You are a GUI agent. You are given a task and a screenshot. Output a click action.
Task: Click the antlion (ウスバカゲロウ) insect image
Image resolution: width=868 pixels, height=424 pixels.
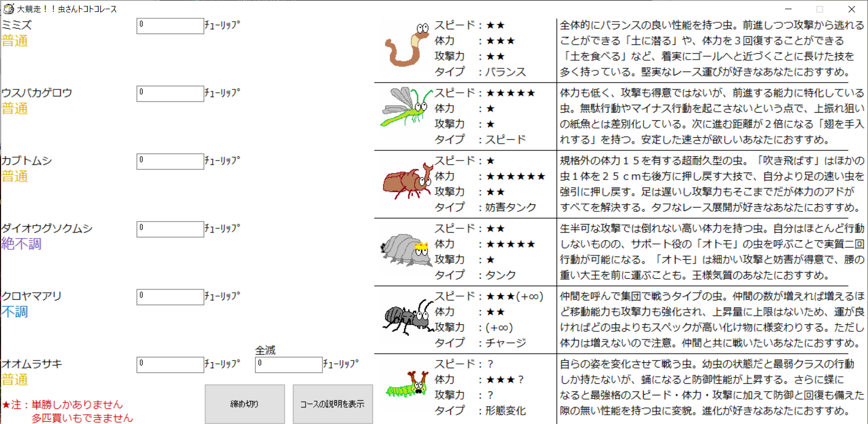[405, 107]
